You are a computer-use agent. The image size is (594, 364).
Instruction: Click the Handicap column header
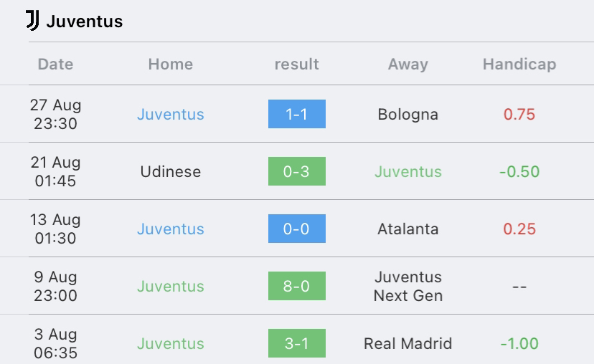[x=519, y=64]
